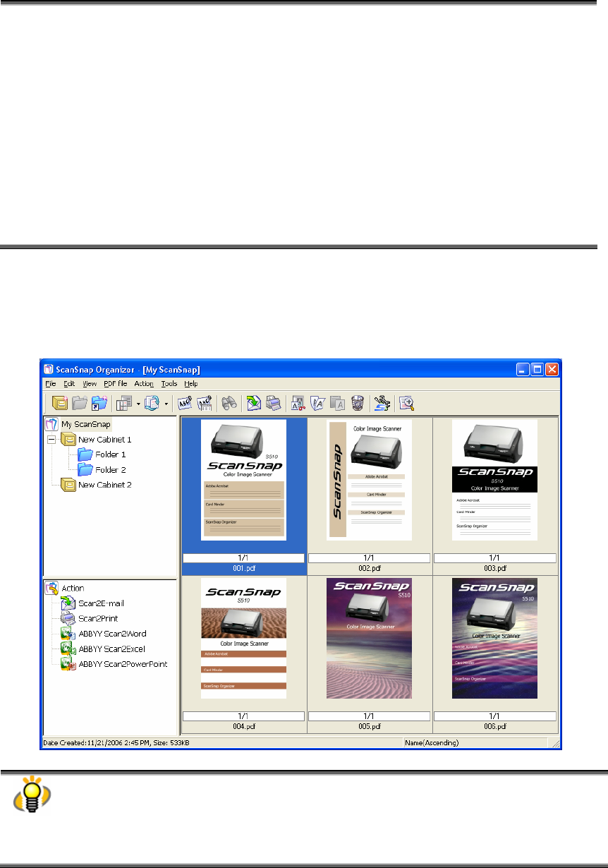Click the 1/1 page counter above 006.pdf
Viewport: 608px width, 868px height.
[494, 716]
